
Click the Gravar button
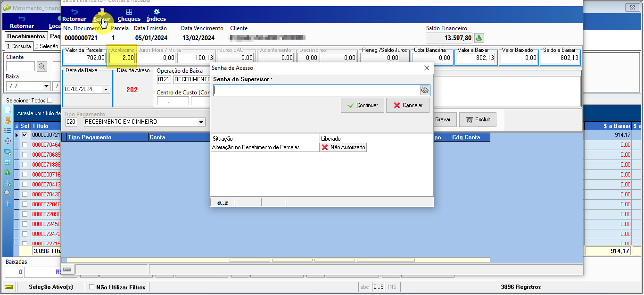click(x=445, y=119)
